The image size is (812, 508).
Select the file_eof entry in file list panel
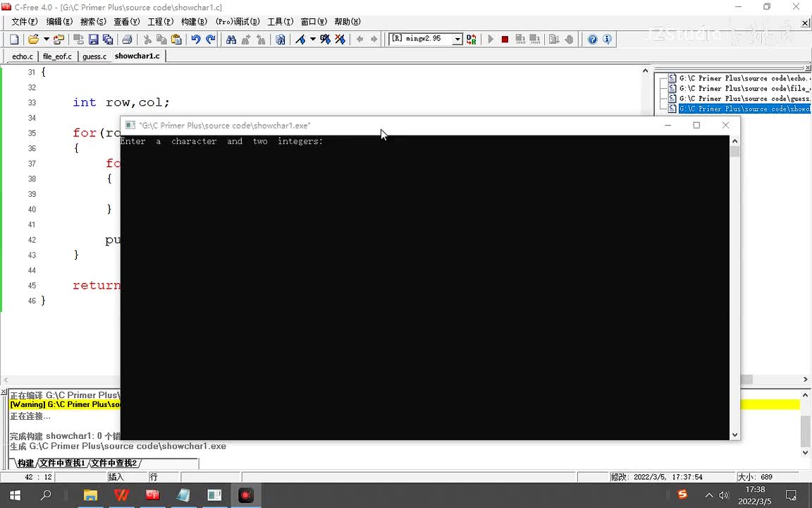744,89
